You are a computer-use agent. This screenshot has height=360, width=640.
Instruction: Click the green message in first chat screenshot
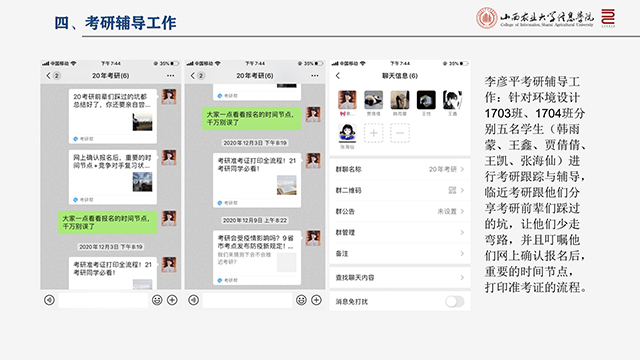click(x=107, y=222)
